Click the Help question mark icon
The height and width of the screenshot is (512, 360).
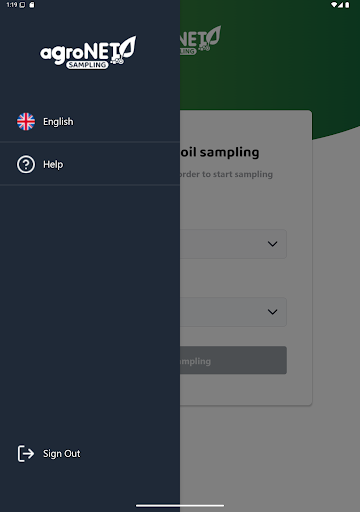point(26,164)
